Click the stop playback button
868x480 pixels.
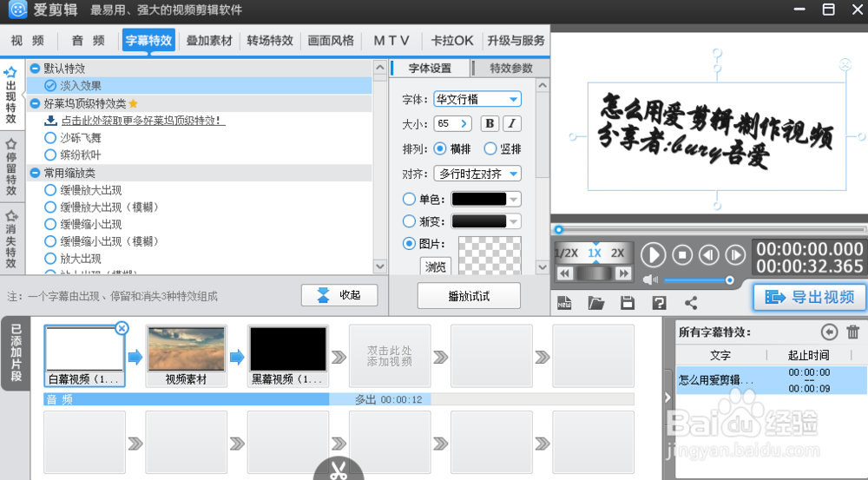coord(682,255)
